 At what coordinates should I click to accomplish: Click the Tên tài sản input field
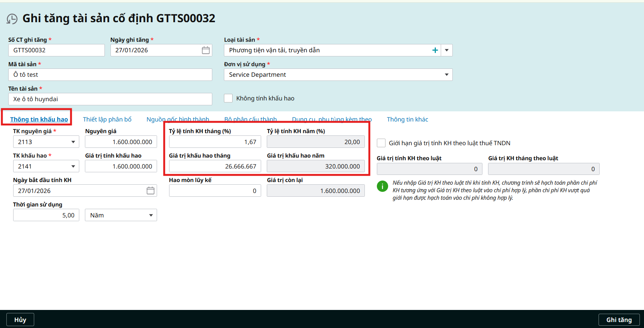110,99
